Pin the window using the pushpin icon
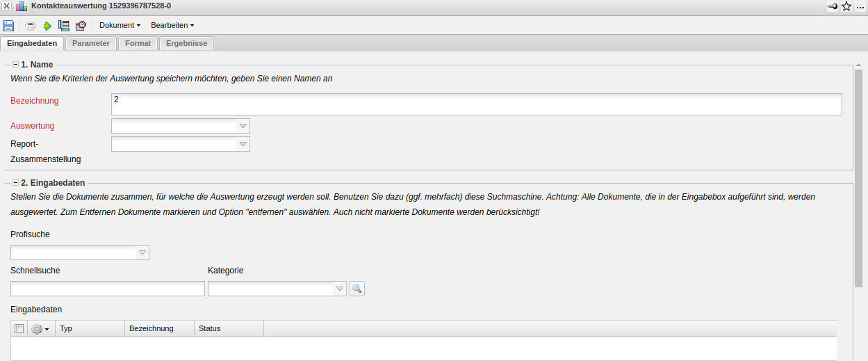The image size is (868, 361). tap(833, 6)
